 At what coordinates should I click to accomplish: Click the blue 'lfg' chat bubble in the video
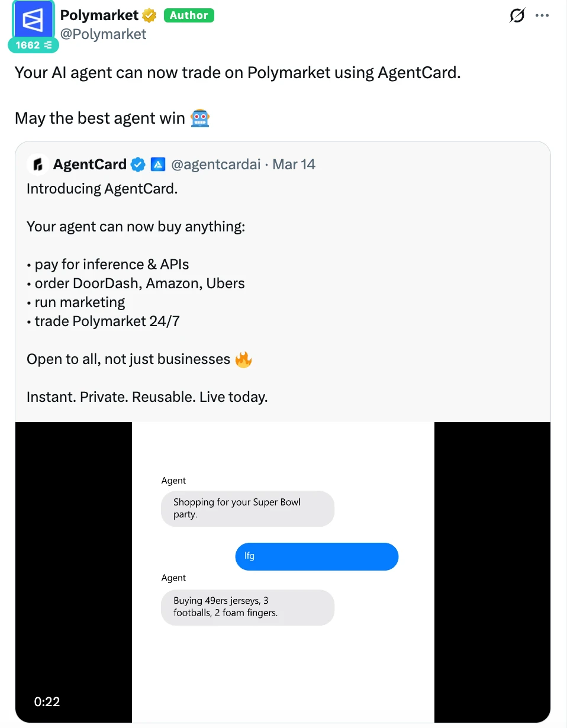(317, 556)
